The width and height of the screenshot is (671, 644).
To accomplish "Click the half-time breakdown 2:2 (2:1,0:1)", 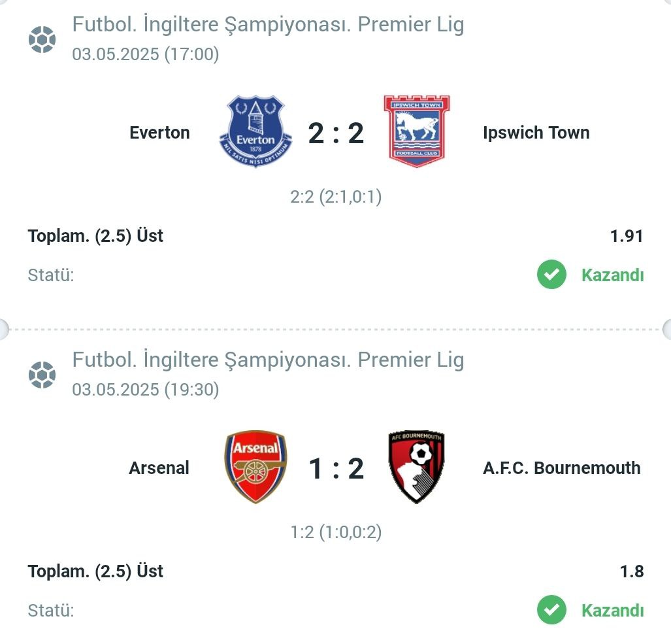I will (336, 197).
